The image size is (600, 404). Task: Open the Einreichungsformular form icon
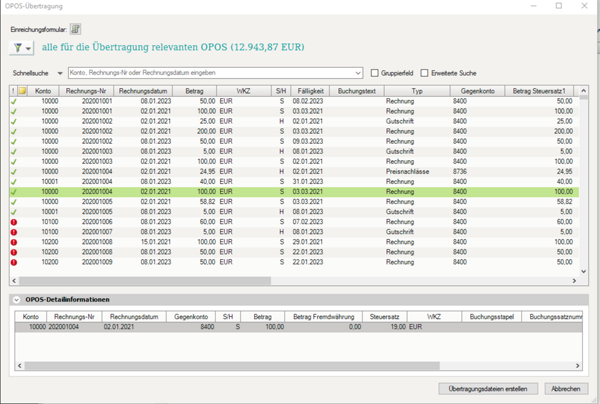(x=75, y=29)
